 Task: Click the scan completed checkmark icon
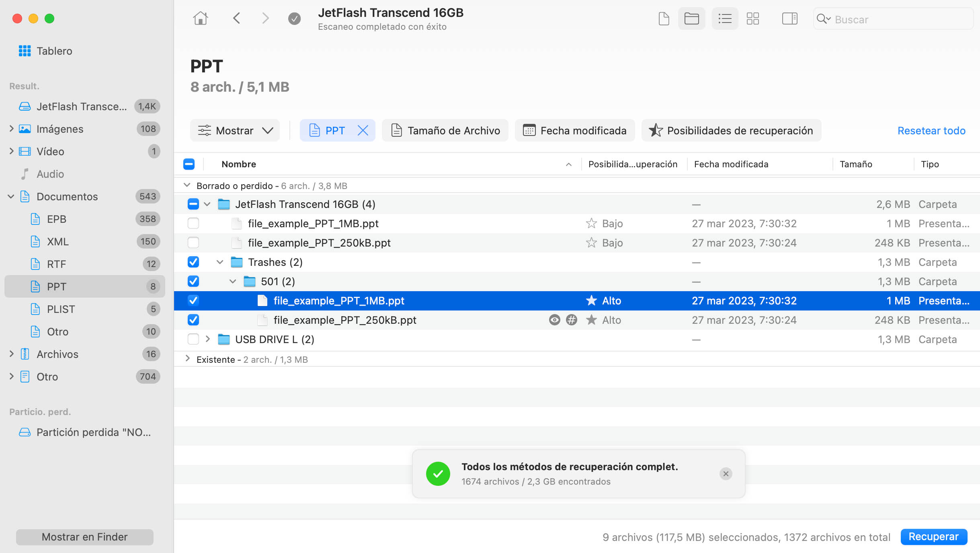(x=294, y=19)
